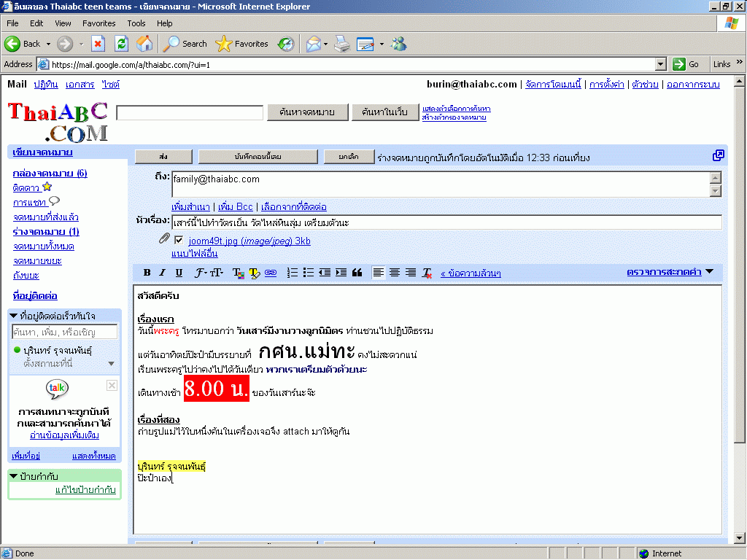This screenshot has height=560, width=747.
Task: Click the send (ส่ง) button
Action: [163, 157]
